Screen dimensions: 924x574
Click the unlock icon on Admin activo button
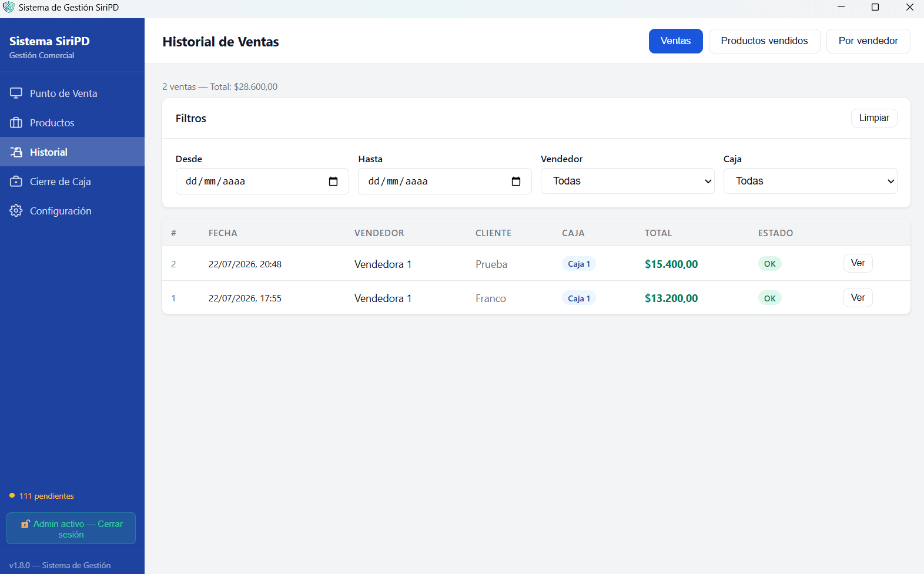25,524
